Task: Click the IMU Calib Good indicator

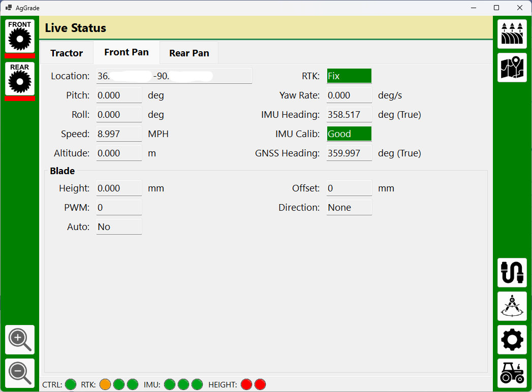Action: click(349, 134)
